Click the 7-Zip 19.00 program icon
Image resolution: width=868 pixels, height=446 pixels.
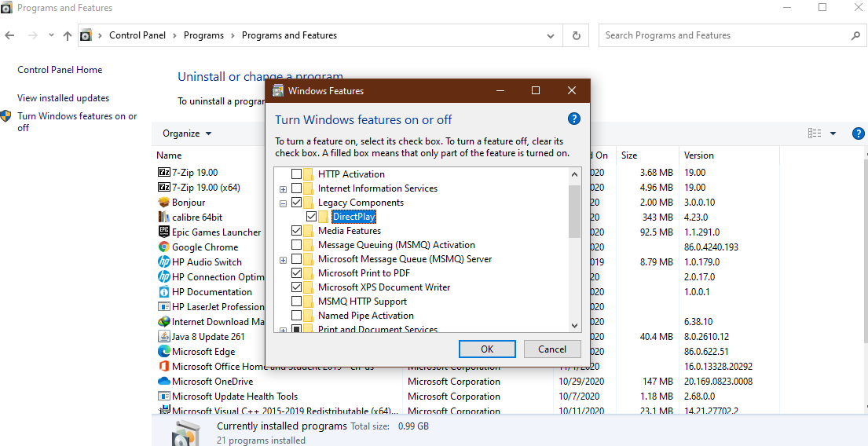[164, 172]
